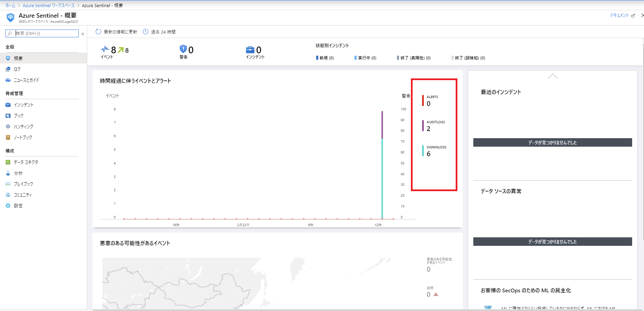Image resolution: width=644 pixels, height=311 pixels.
Task: Open 設定 in the sidebar
Action: (x=43, y=206)
